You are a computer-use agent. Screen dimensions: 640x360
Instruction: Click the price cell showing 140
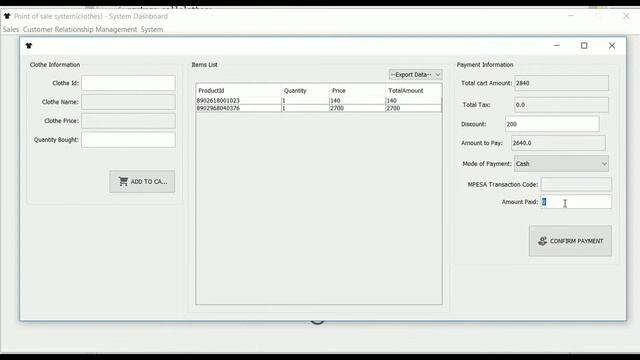[x=357, y=100]
